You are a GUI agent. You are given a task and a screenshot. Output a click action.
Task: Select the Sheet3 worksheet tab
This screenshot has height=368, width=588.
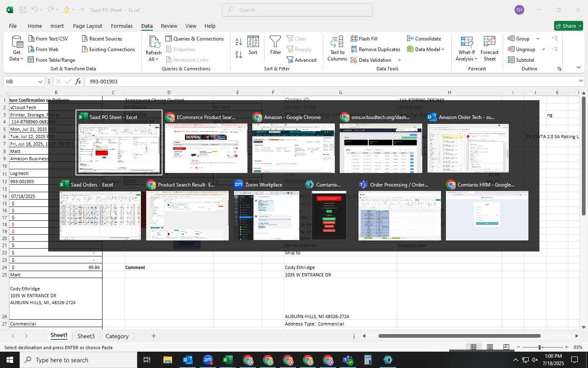86,336
